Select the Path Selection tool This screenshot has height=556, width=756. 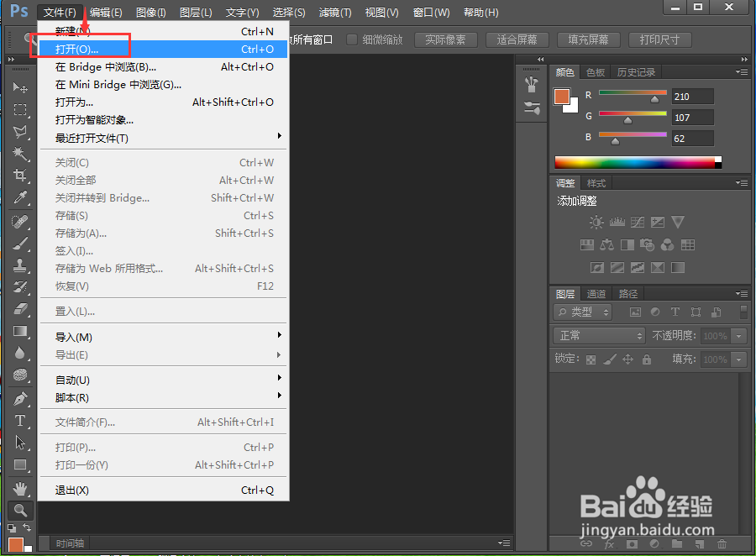click(20, 443)
